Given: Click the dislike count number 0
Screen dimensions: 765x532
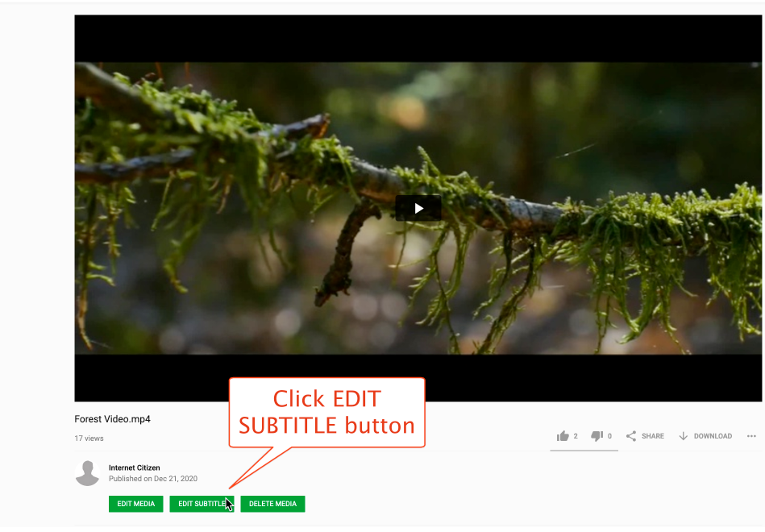Looking at the screenshot, I should pos(609,436).
